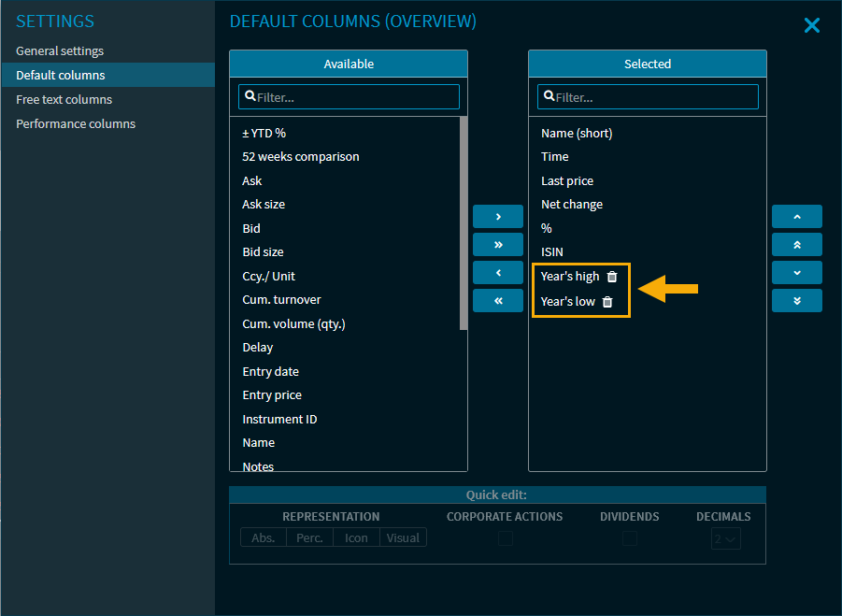Delete the Year's high column via trash icon

click(612, 277)
